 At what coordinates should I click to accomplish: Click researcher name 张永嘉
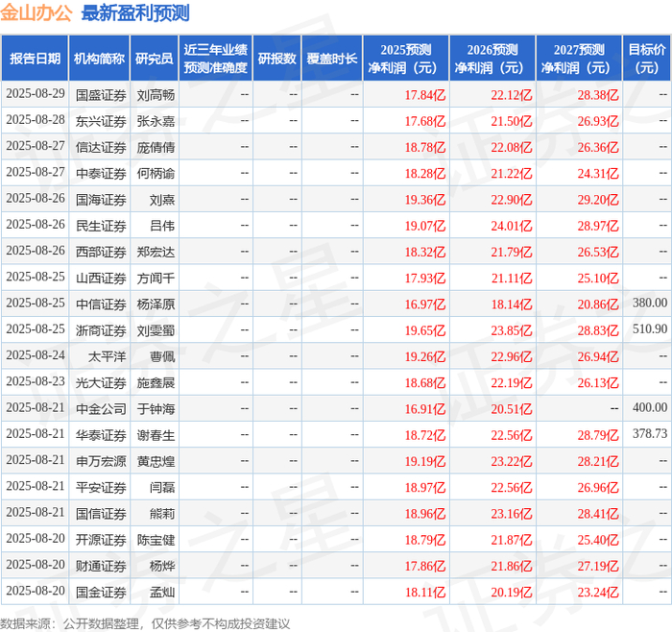(x=156, y=121)
